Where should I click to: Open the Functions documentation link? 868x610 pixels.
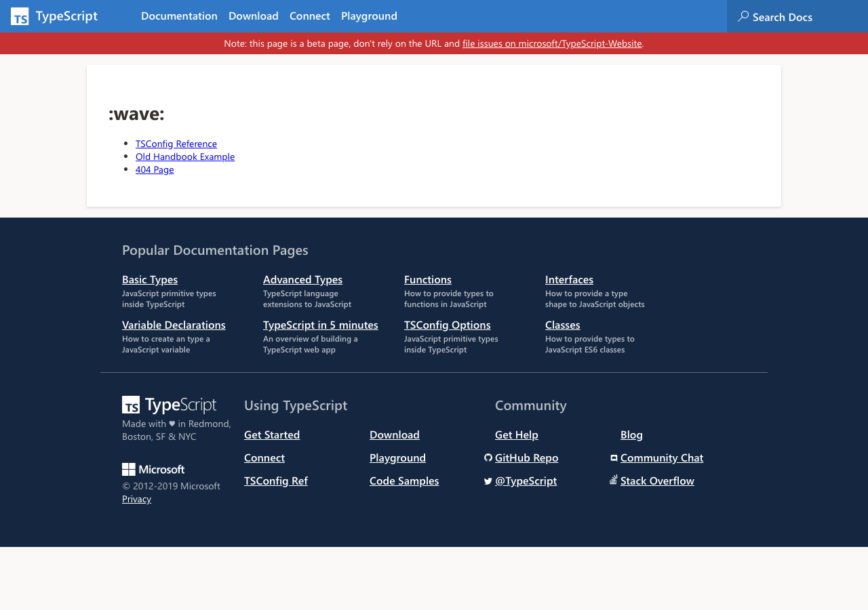(x=428, y=279)
